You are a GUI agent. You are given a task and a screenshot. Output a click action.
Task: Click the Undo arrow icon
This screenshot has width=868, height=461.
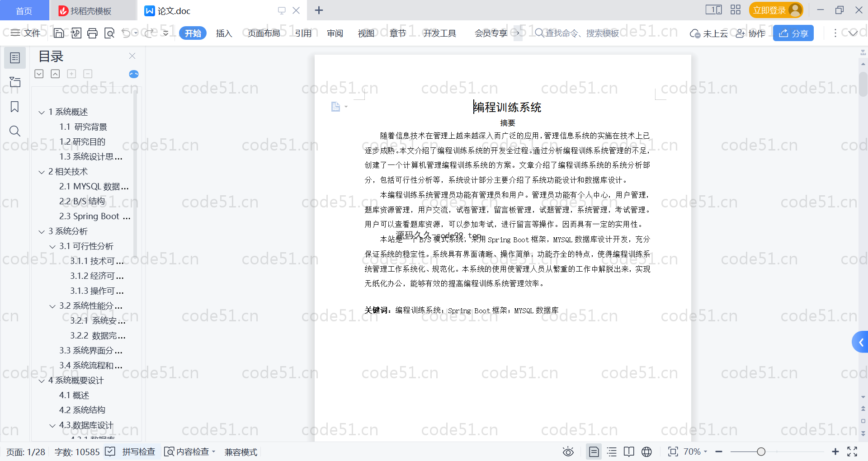pos(126,33)
